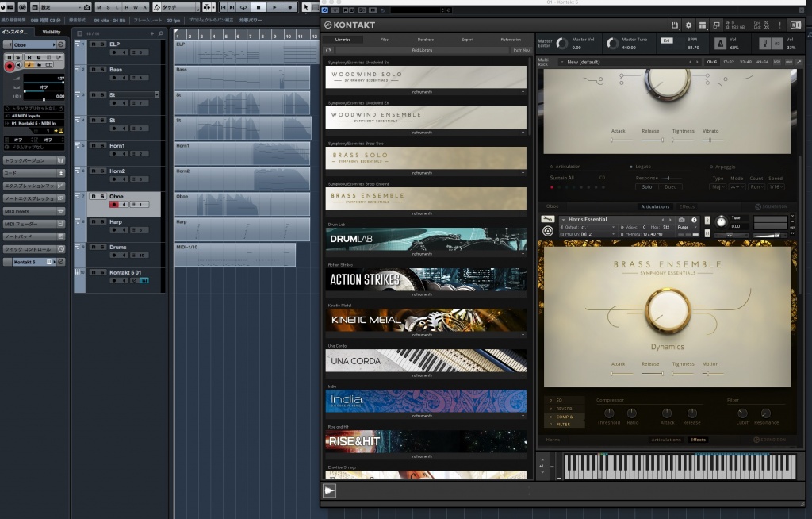Open Kontakt options via the gear icon

click(688, 25)
